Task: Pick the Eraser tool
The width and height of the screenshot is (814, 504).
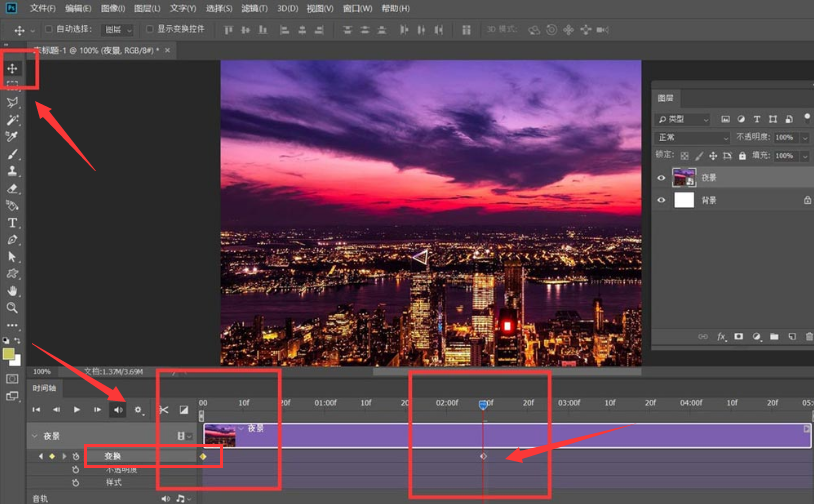Action: (x=13, y=188)
